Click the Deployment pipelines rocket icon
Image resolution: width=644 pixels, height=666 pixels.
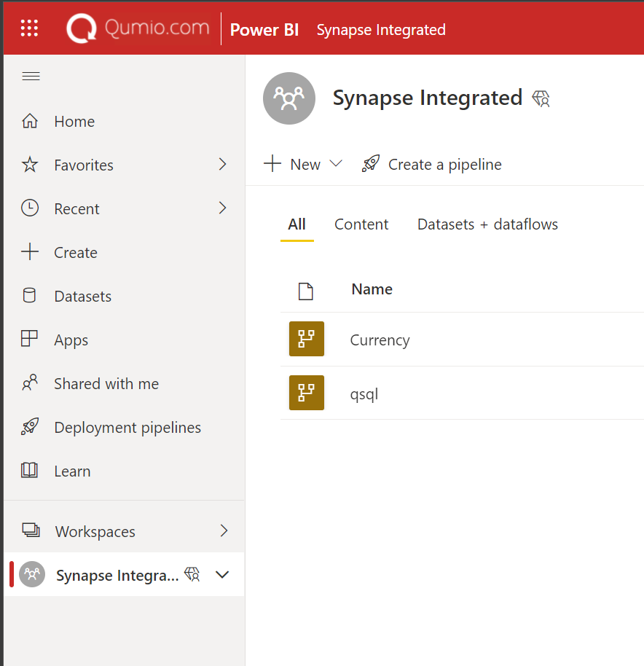30,426
